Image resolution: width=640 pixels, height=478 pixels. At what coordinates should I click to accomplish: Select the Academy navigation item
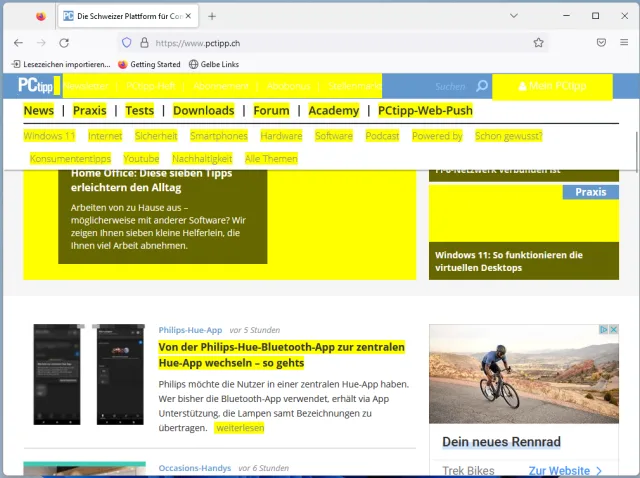click(x=333, y=111)
